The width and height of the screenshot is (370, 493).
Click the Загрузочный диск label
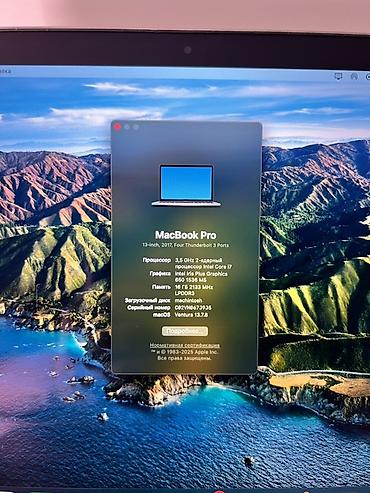pyautogui.click(x=148, y=300)
